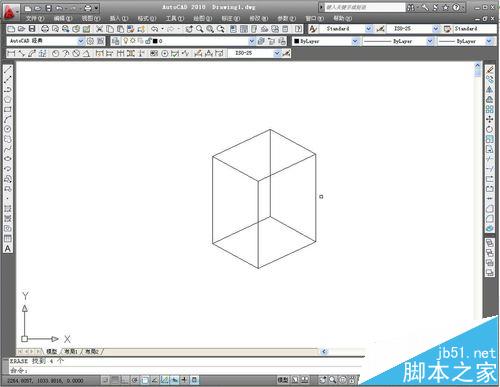Toggle Object Snap in the status bar
The height and width of the screenshot is (387, 500).
[x=145, y=380]
